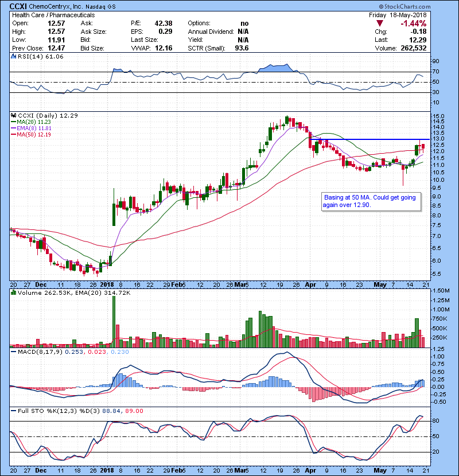The image size is (459, 476).
Task: Click the Low value 11.91
Action: [56, 40]
